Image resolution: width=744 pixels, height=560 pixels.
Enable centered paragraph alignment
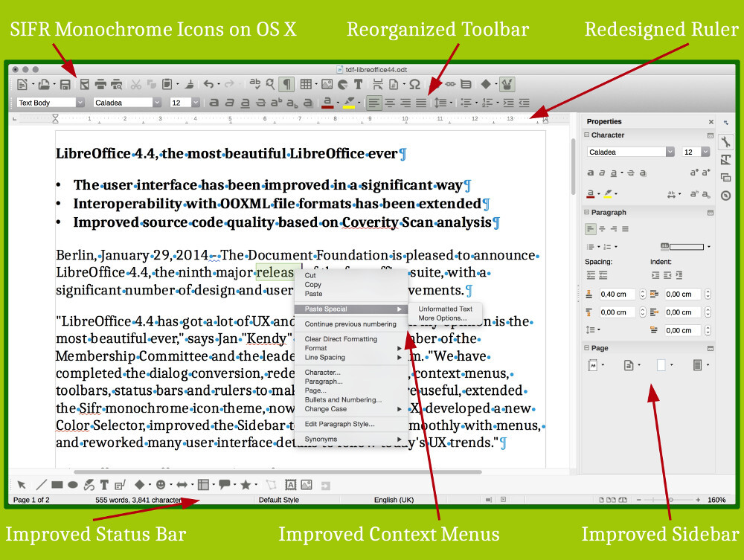point(391,102)
